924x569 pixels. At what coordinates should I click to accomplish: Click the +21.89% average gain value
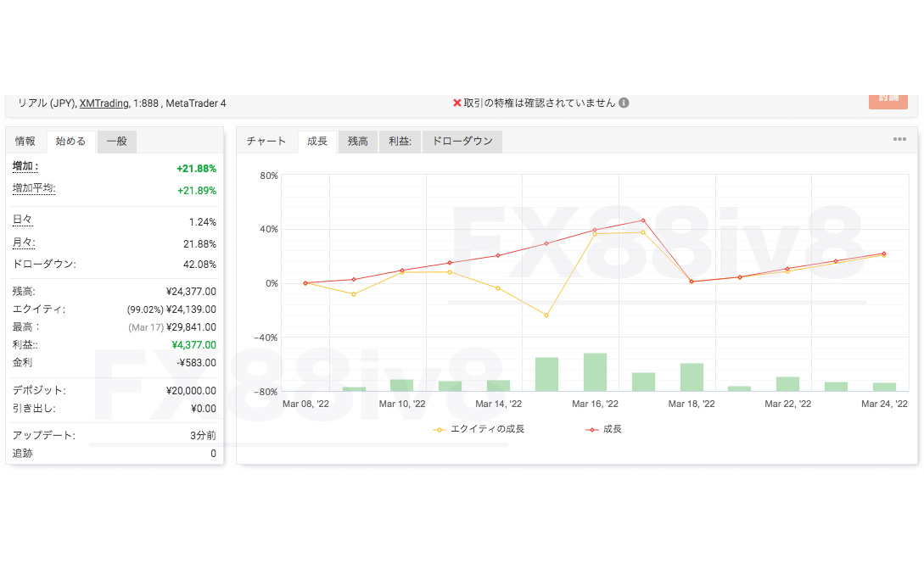click(x=196, y=190)
